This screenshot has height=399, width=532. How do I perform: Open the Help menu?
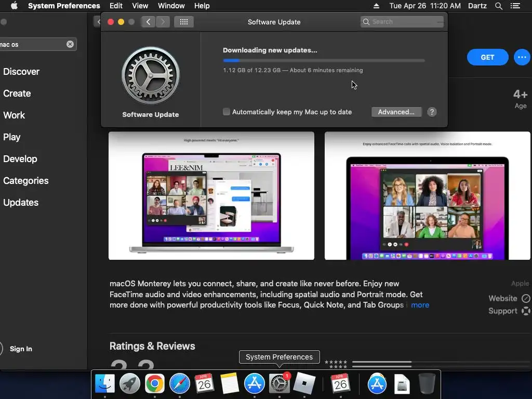coord(202,6)
